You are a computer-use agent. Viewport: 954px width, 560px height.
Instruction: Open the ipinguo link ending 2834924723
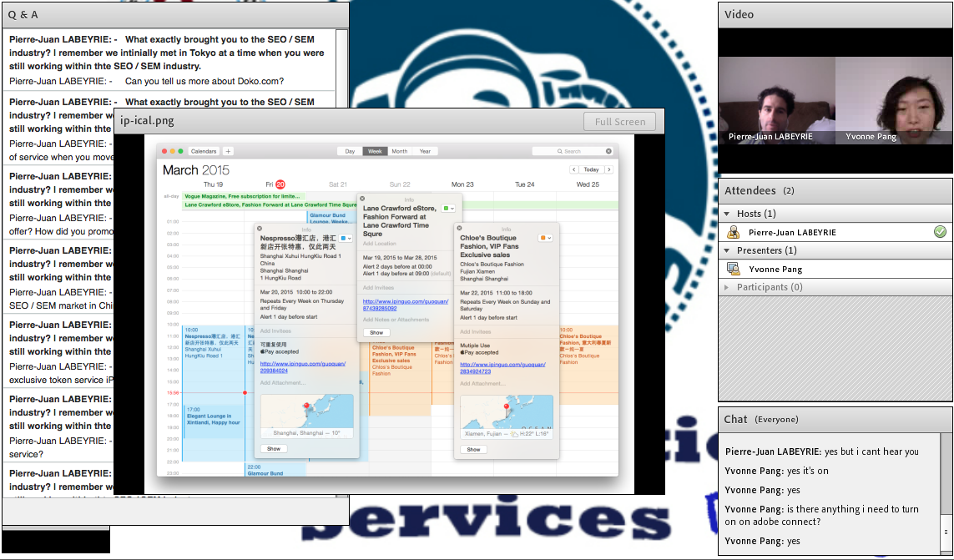click(x=502, y=367)
